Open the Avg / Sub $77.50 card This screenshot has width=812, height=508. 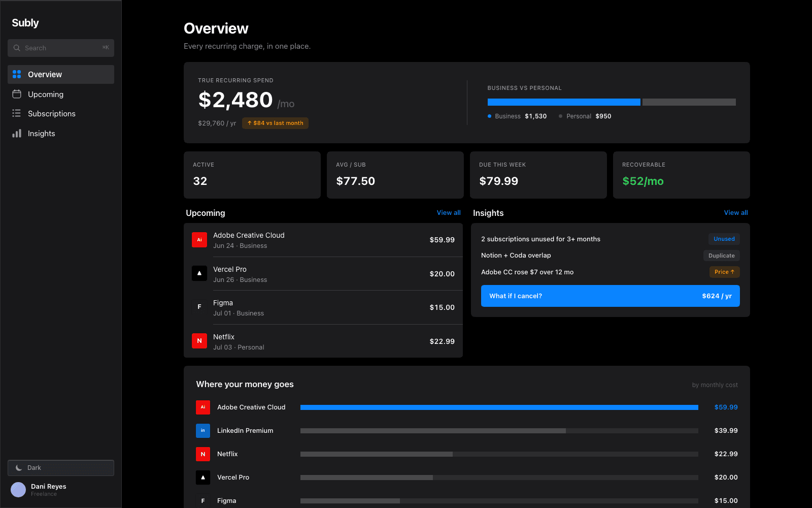(x=395, y=175)
